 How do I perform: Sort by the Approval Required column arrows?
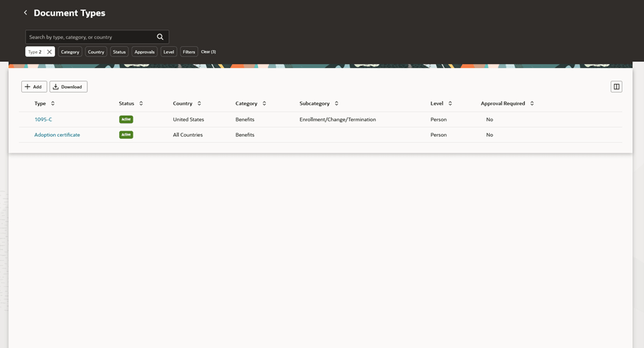(x=532, y=103)
